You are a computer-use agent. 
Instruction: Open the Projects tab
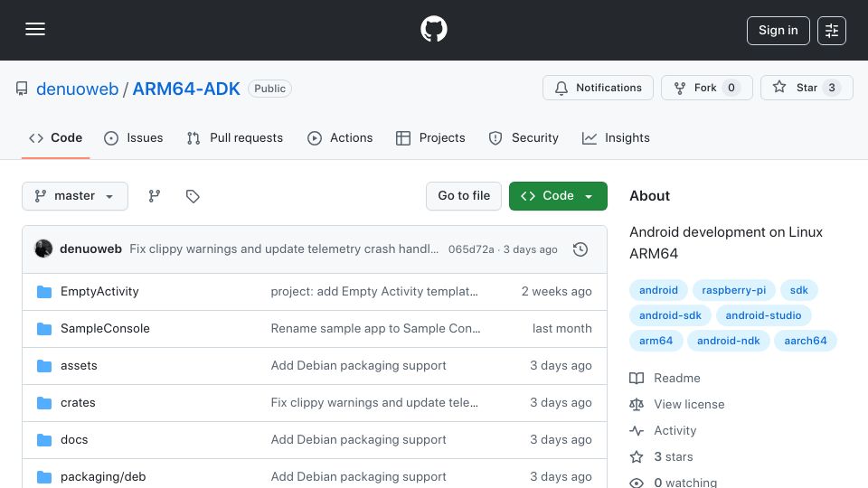(x=430, y=137)
